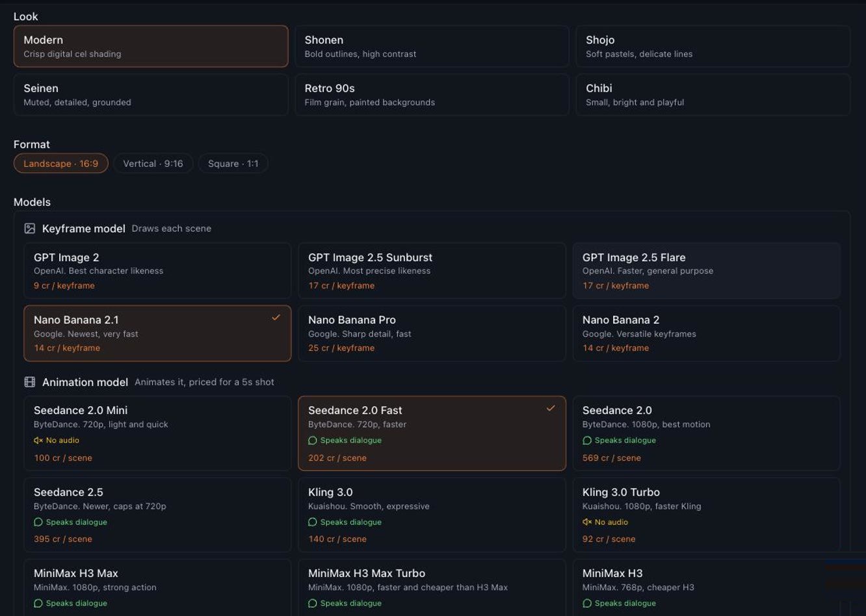The width and height of the screenshot is (866, 616).
Task: Switch format to Vertical 9:16
Action: pyautogui.click(x=153, y=164)
